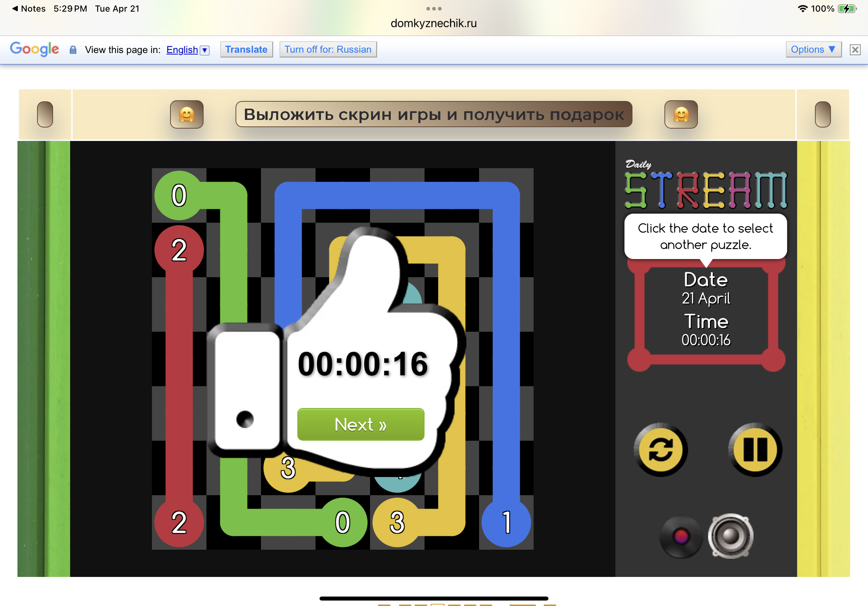Tap the top green 0 endpoint circle
The height and width of the screenshot is (606, 868).
tap(179, 195)
